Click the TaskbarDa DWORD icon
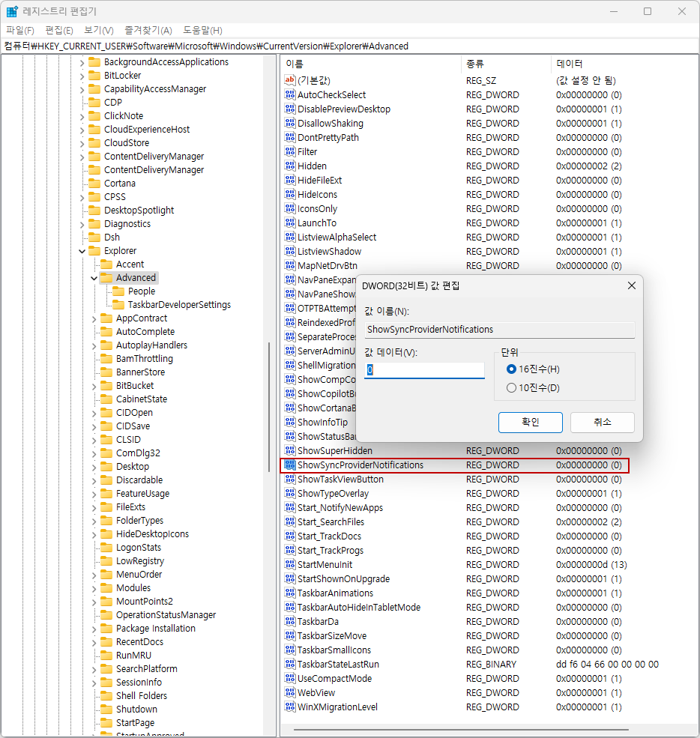Screen dimensions: 700x738 coord(290,621)
